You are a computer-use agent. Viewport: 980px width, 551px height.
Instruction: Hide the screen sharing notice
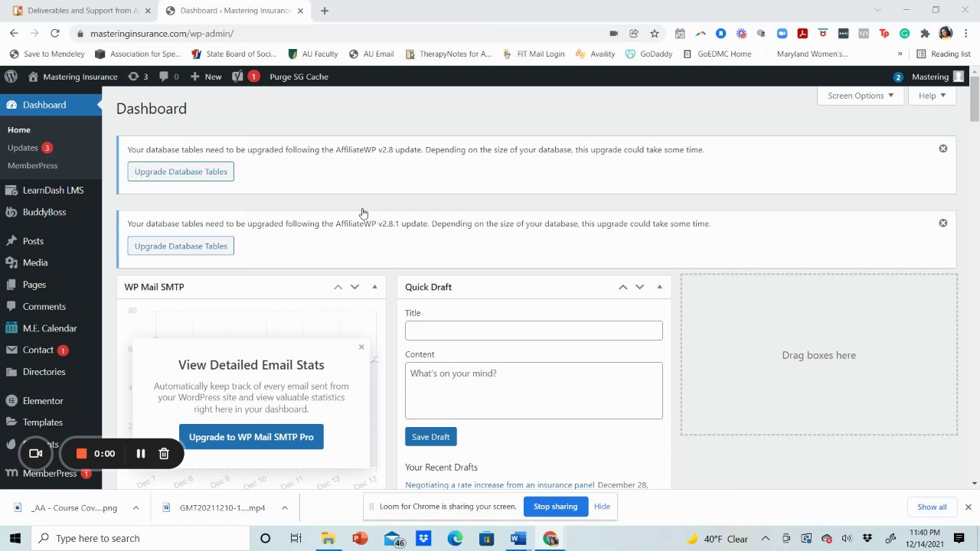(x=602, y=507)
